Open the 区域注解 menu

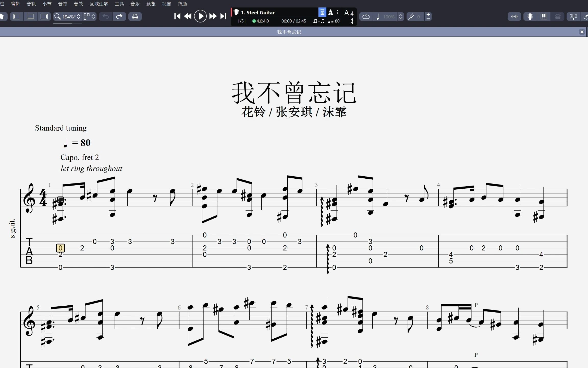tap(99, 4)
